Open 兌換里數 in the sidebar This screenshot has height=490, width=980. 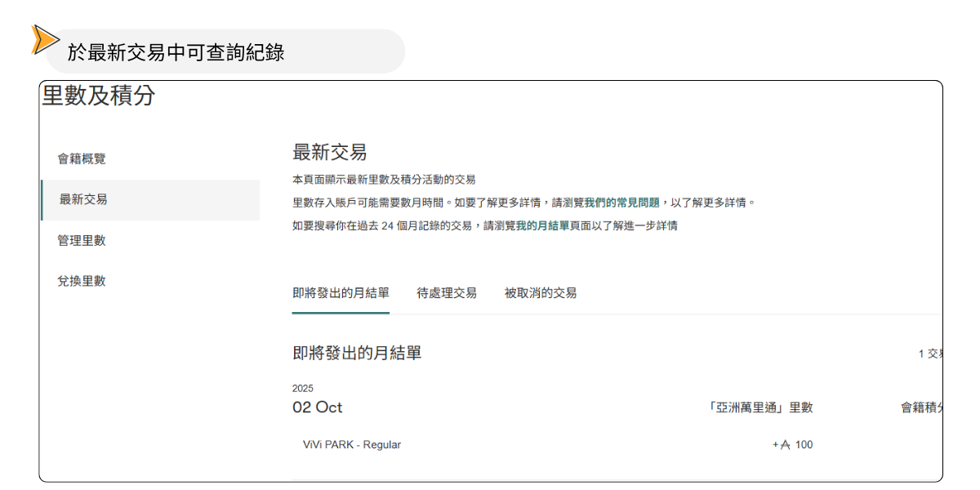coord(82,281)
